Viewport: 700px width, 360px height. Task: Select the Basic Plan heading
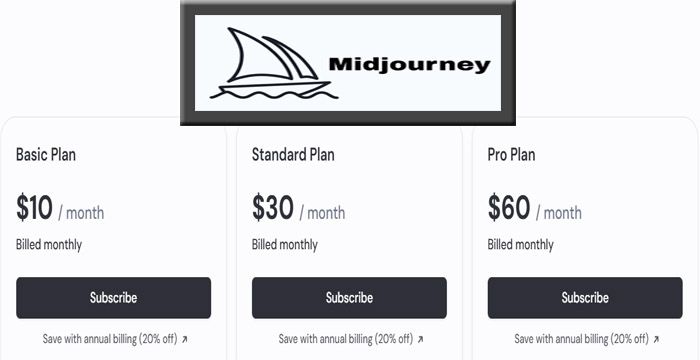(46, 155)
